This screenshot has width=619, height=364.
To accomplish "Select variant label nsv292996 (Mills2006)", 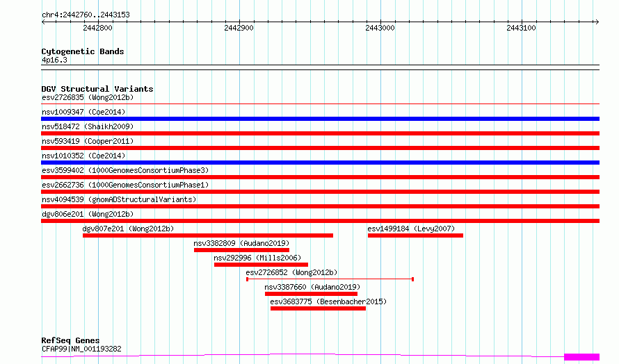I will tap(257, 258).
